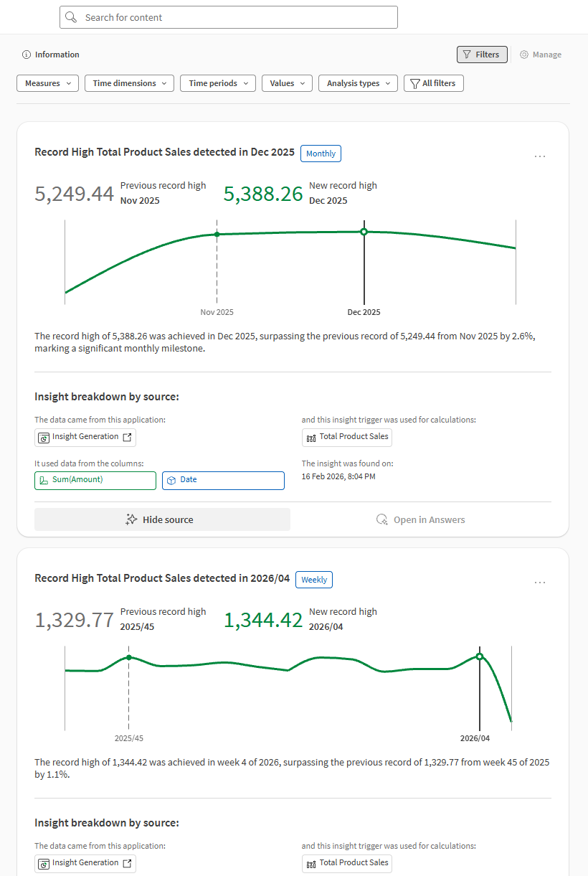Click the All filters button

pos(433,83)
